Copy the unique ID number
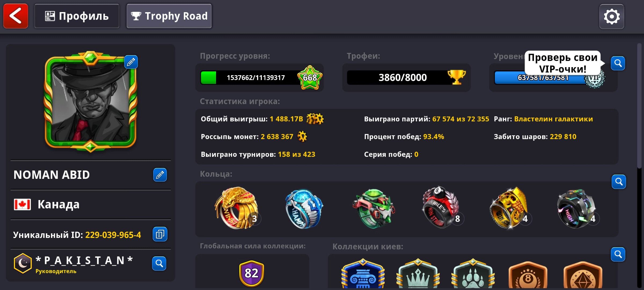 point(160,234)
